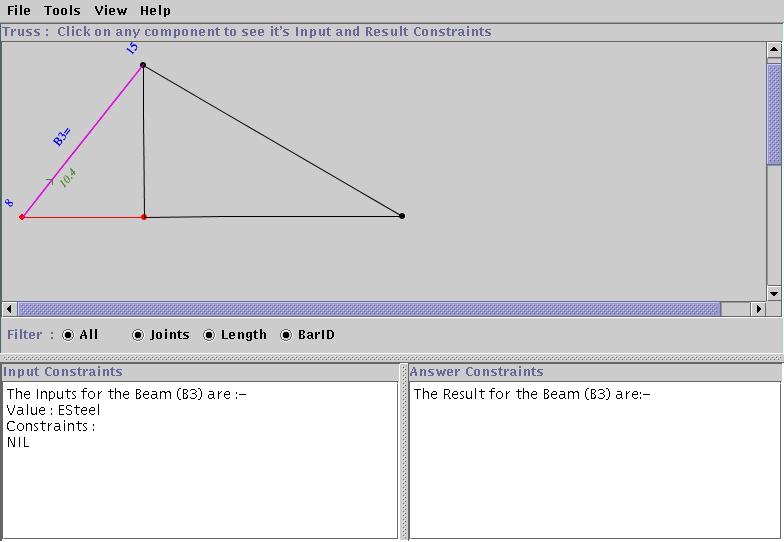Click the long diagonal black bar
This screenshot has width=784, height=542.
(272, 140)
